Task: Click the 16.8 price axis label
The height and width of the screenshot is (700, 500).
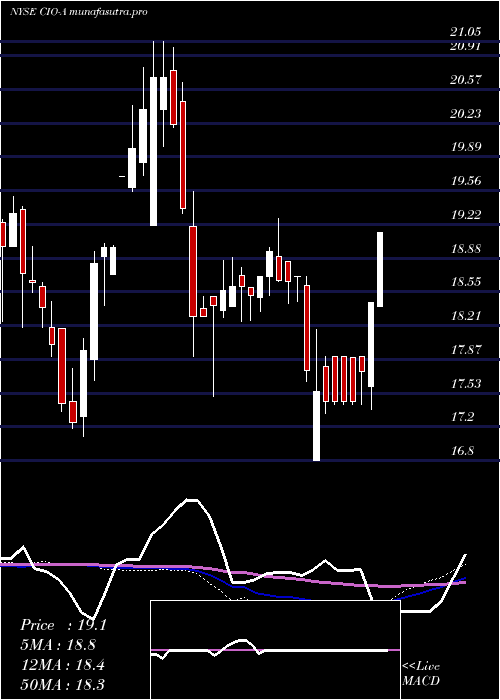Action: tap(462, 450)
